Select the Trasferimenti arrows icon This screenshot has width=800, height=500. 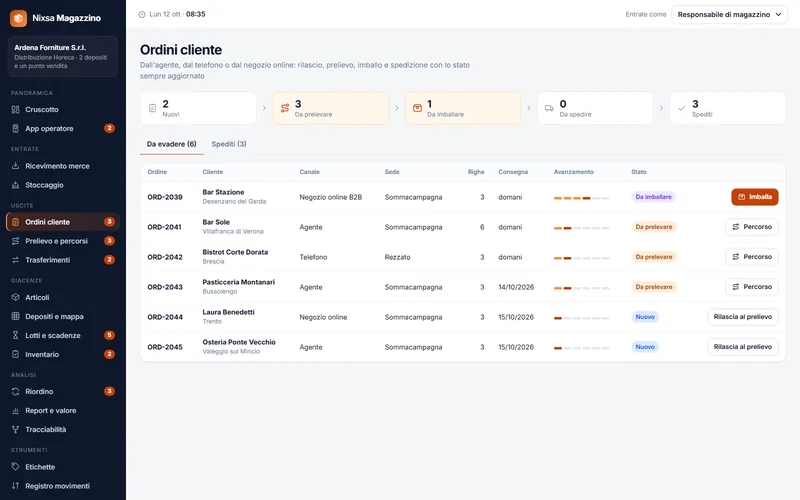pyautogui.click(x=15, y=260)
